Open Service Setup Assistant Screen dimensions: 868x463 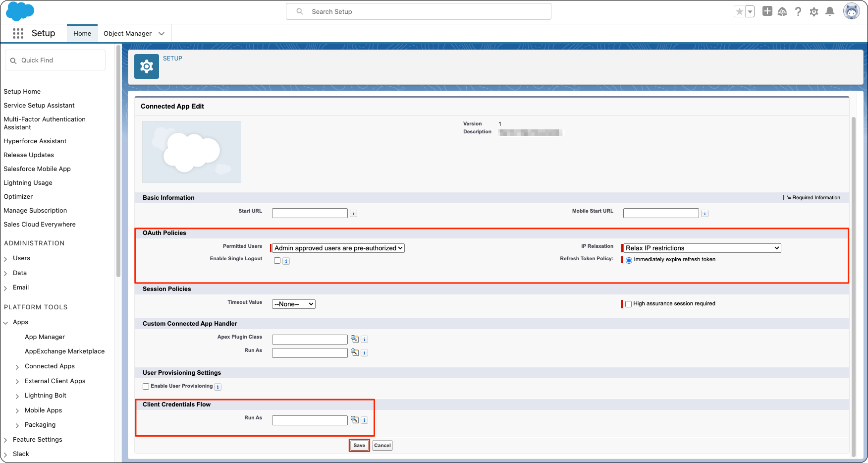tap(39, 106)
